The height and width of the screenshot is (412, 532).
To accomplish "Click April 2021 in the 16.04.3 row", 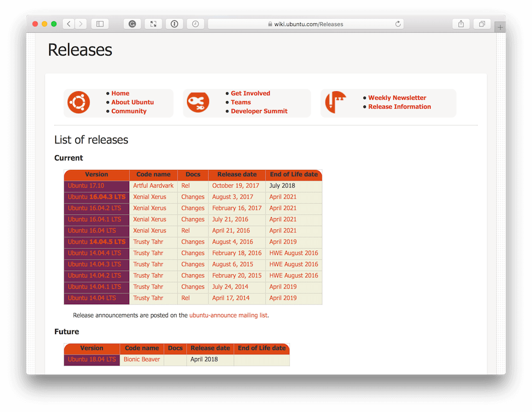I will click(283, 197).
